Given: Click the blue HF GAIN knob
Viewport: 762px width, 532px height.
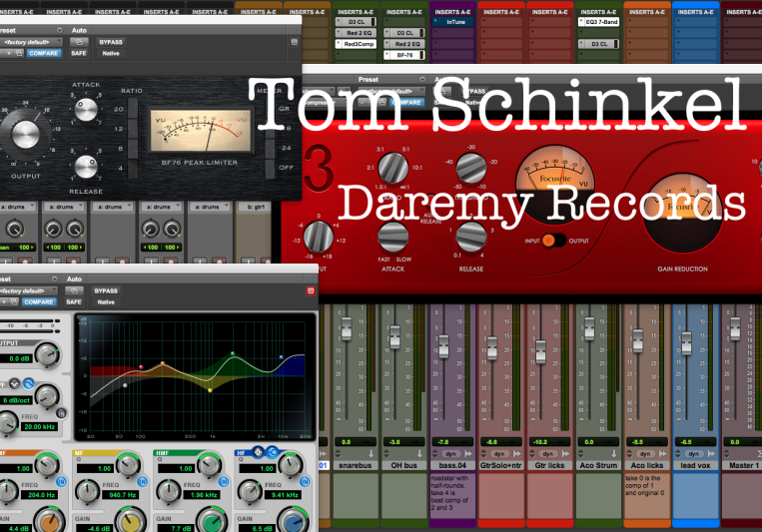Looking at the screenshot, I should [x=293, y=521].
